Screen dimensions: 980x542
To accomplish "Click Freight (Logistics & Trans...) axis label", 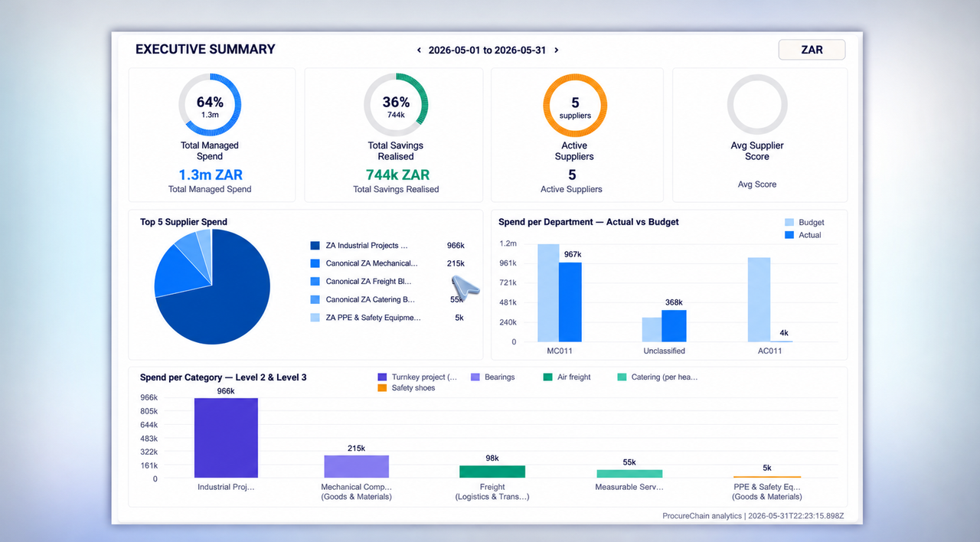I will [x=492, y=491].
